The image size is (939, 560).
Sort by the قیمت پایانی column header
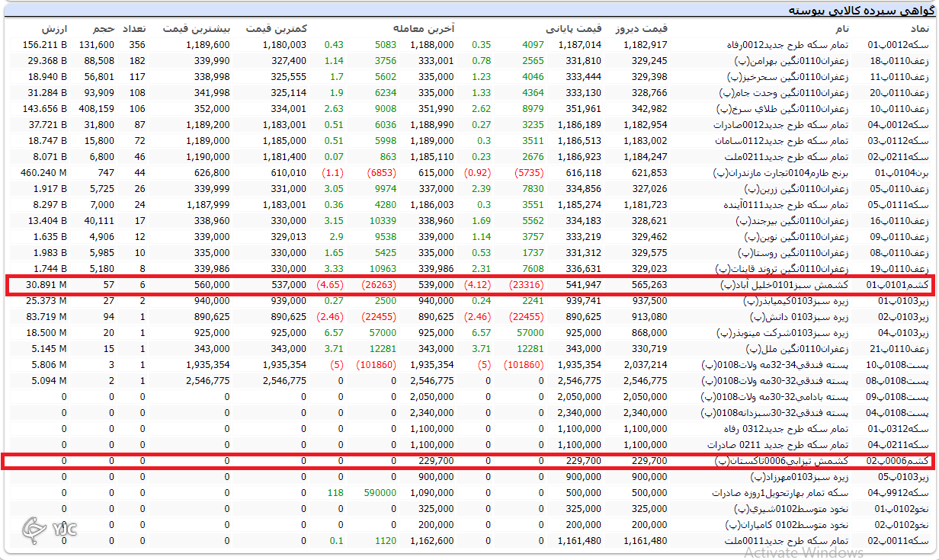573,28
